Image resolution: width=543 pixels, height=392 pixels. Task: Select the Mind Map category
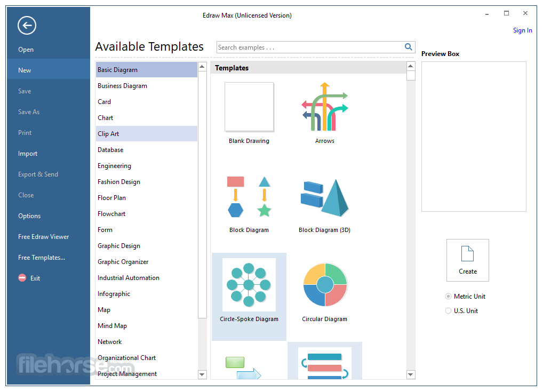147,325
